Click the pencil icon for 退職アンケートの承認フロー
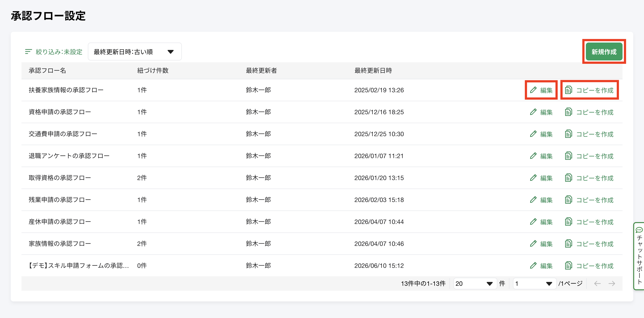644x318 pixels. click(x=533, y=156)
